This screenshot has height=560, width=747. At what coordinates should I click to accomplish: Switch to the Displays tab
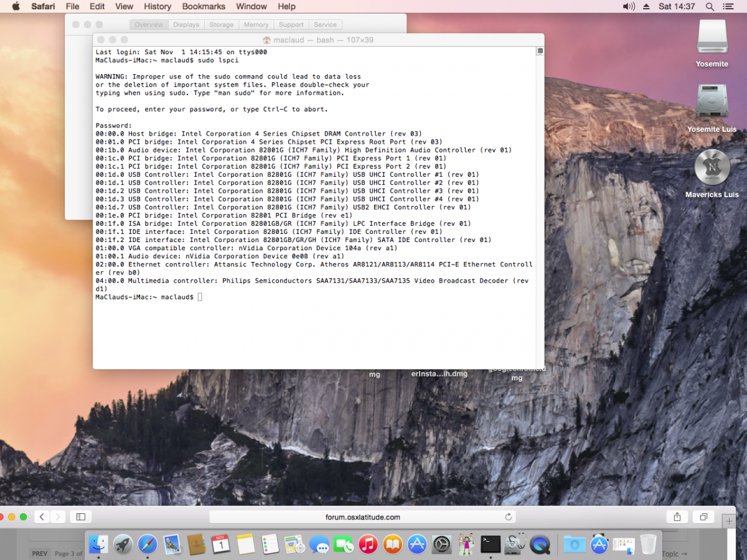tap(186, 25)
